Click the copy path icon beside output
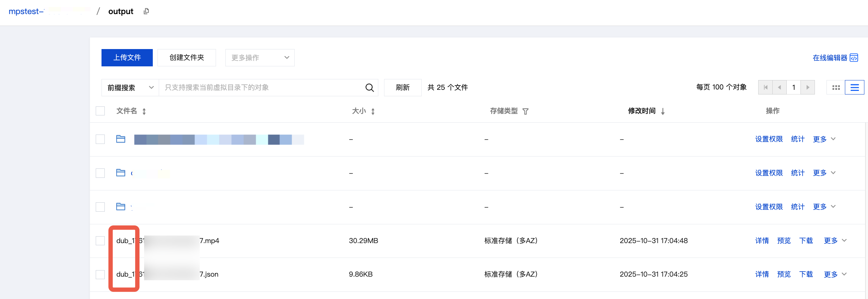 coord(146,12)
